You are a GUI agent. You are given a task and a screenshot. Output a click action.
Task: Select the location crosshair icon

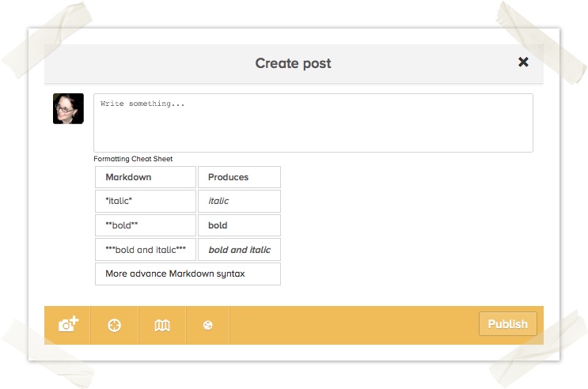pos(115,325)
